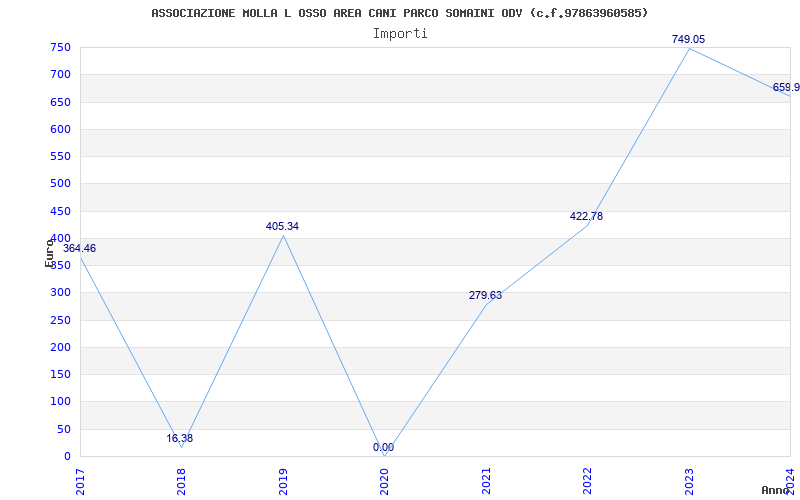Click the 50 y-axis tick label
This screenshot has width=800, height=500.
point(64,430)
